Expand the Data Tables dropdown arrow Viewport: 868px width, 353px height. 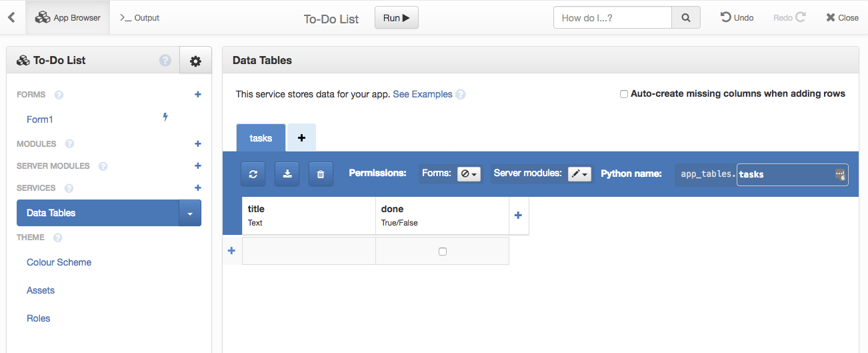190,214
